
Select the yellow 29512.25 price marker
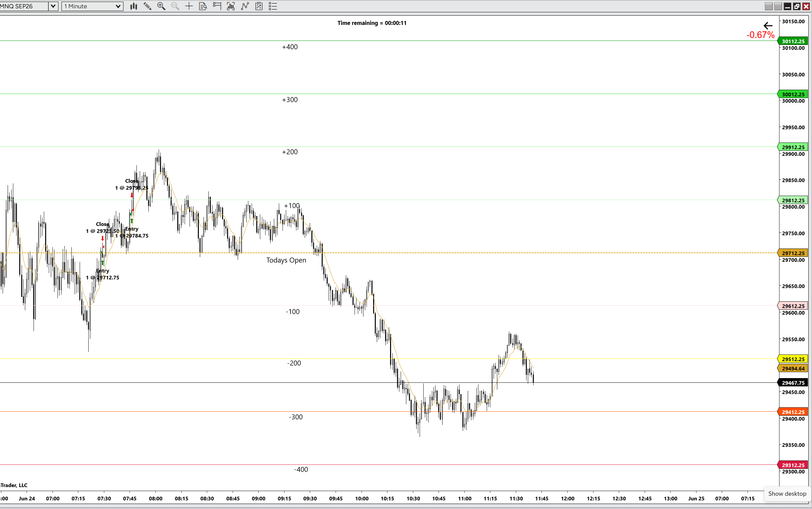pyautogui.click(x=793, y=359)
